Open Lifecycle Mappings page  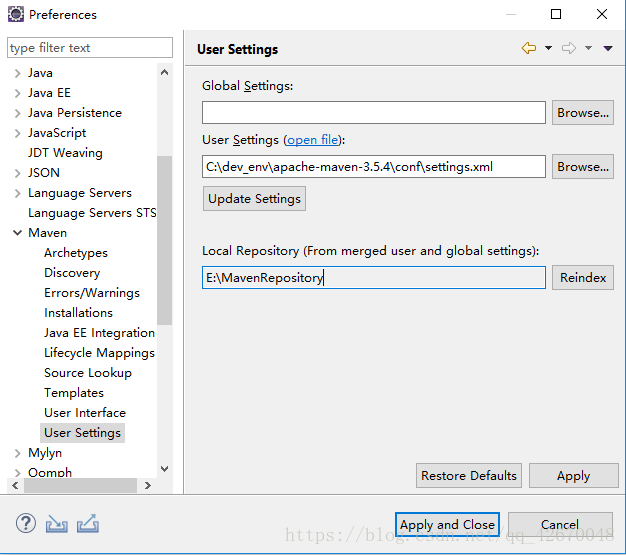[99, 353]
